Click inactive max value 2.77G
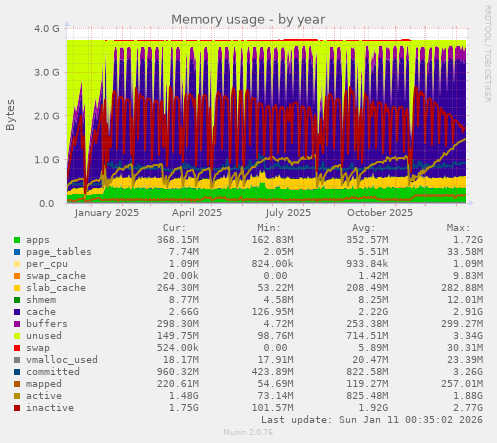Image resolution: width=497 pixels, height=443 pixels. tap(468, 408)
